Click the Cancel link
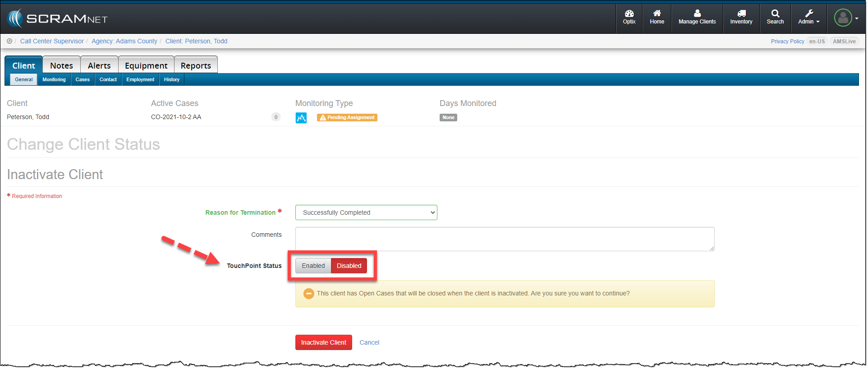Viewport: 868px width, 369px height. pyautogui.click(x=369, y=342)
